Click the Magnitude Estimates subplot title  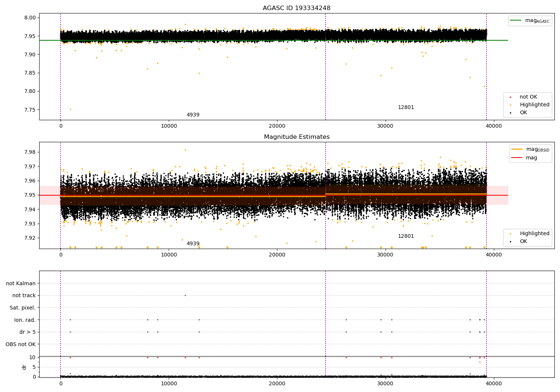click(296, 137)
